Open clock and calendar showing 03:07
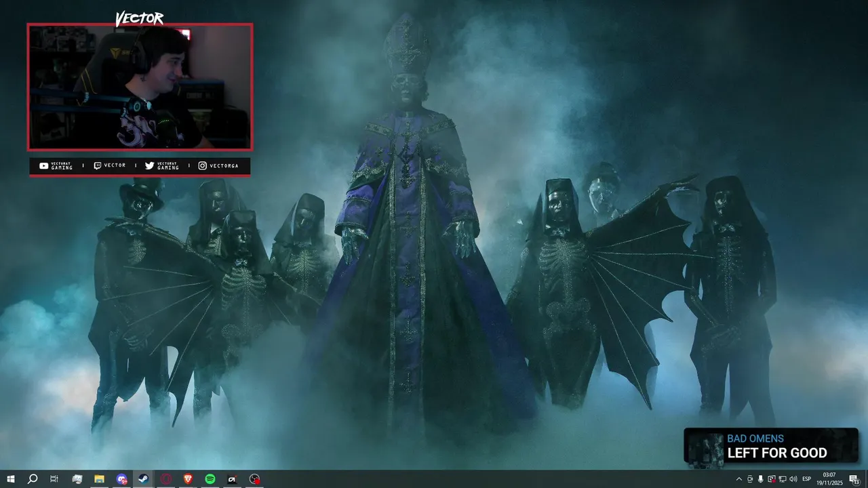This screenshot has height=488, width=868. (829, 479)
